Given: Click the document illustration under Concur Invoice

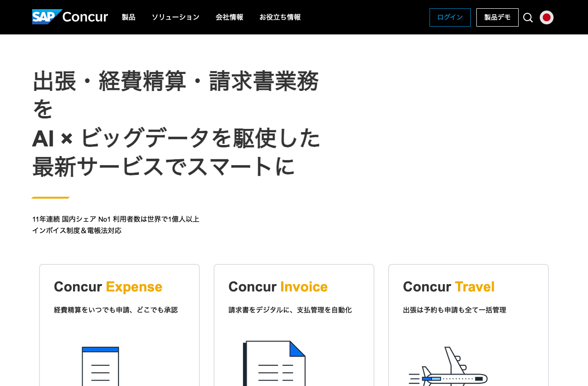Looking at the screenshot, I should point(274,365).
